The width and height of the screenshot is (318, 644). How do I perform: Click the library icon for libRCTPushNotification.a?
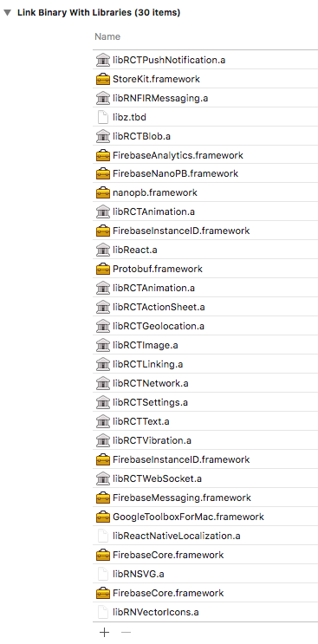coord(102,61)
